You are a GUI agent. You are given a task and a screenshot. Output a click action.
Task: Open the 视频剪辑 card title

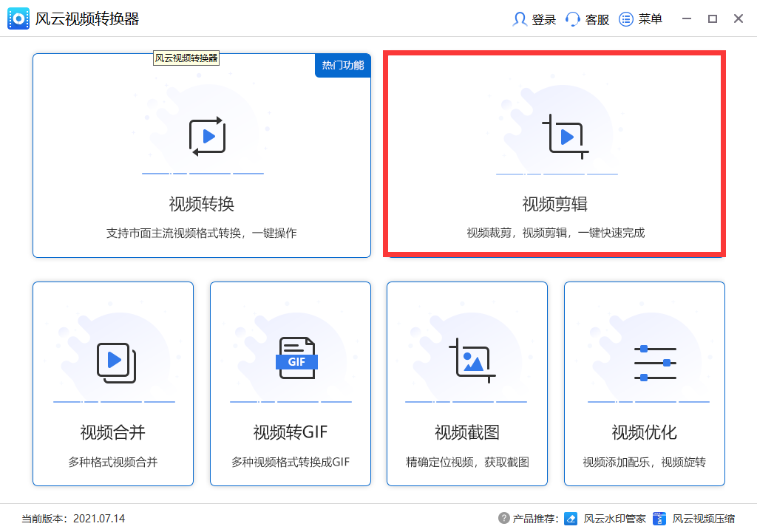pyautogui.click(x=555, y=204)
